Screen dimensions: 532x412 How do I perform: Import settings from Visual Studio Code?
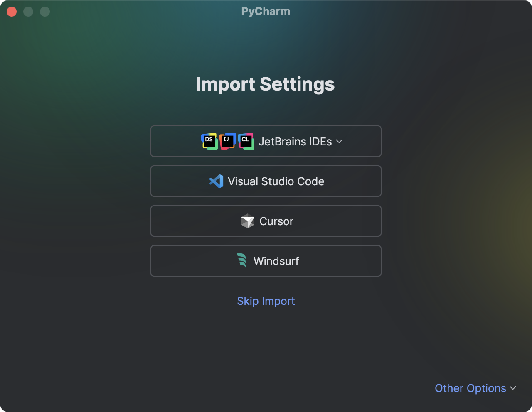(266, 181)
